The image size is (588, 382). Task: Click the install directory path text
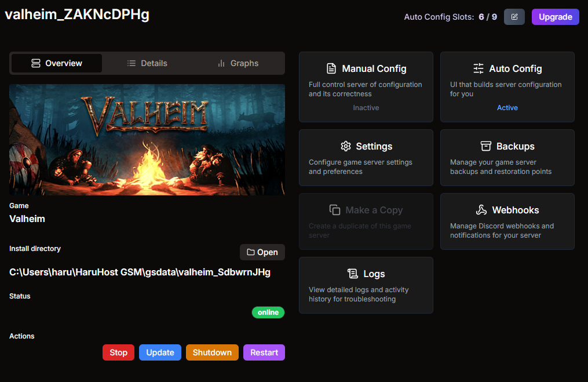(140, 272)
